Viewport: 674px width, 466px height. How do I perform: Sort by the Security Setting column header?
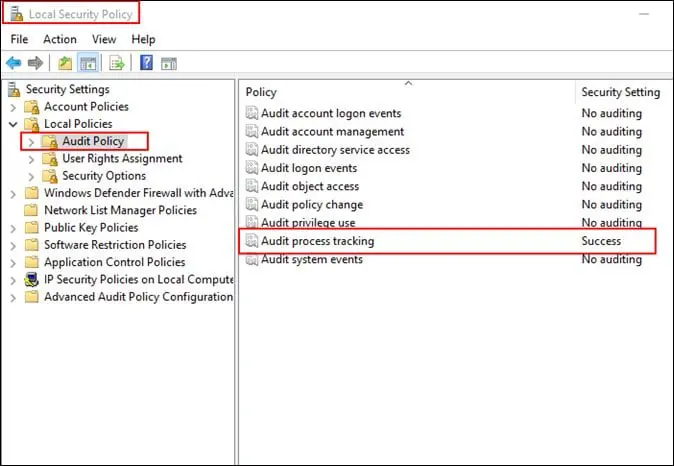coord(620,92)
